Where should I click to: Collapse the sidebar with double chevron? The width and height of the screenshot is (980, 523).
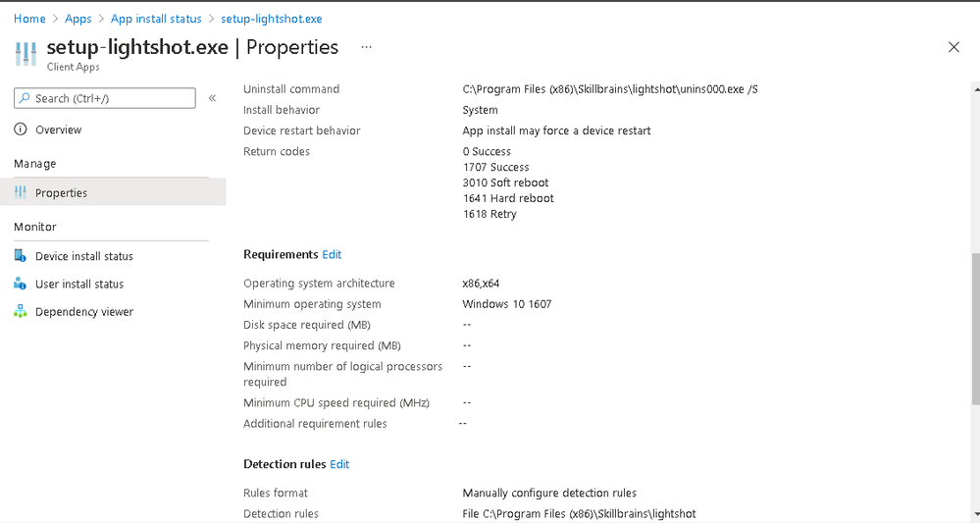[x=212, y=98]
